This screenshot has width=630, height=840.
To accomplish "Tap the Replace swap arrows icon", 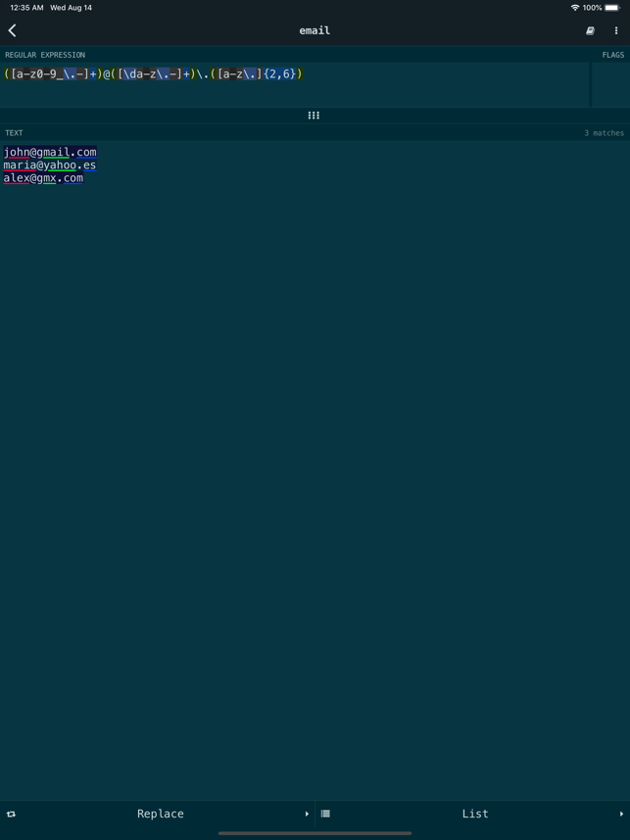I will (11, 814).
